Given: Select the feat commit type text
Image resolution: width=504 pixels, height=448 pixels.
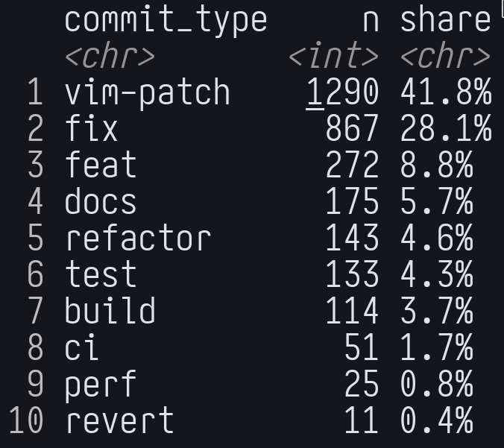Looking at the screenshot, I should 101,165.
